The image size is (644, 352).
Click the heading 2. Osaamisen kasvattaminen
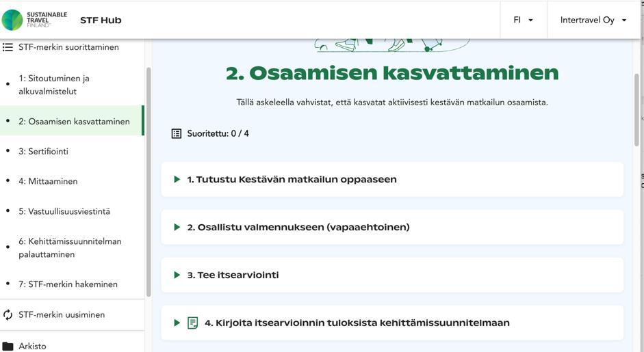click(x=392, y=72)
